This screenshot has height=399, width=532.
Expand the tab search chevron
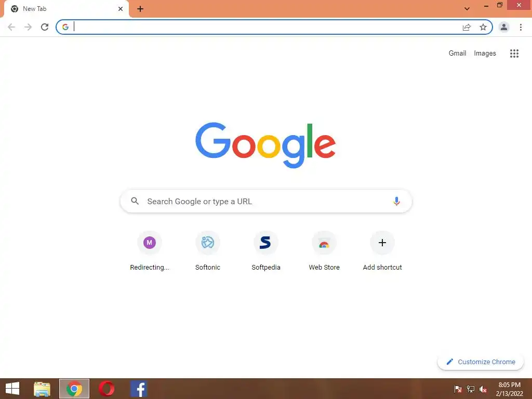click(x=467, y=9)
